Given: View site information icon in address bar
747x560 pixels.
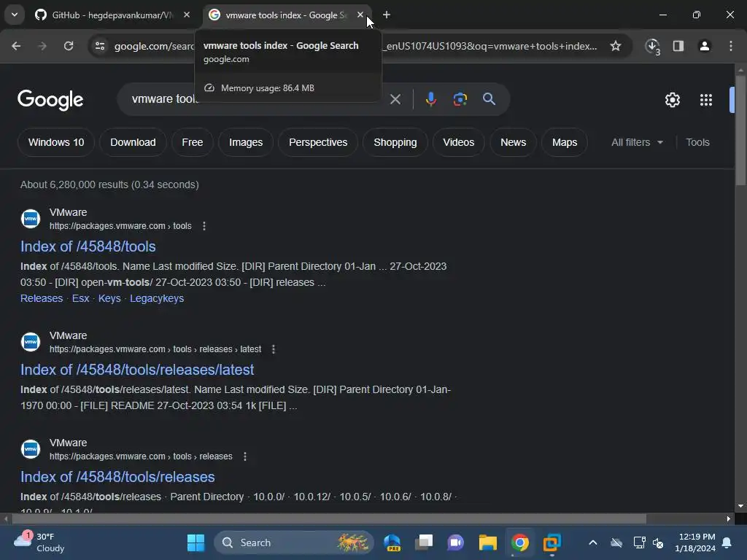Looking at the screenshot, I should [100, 46].
